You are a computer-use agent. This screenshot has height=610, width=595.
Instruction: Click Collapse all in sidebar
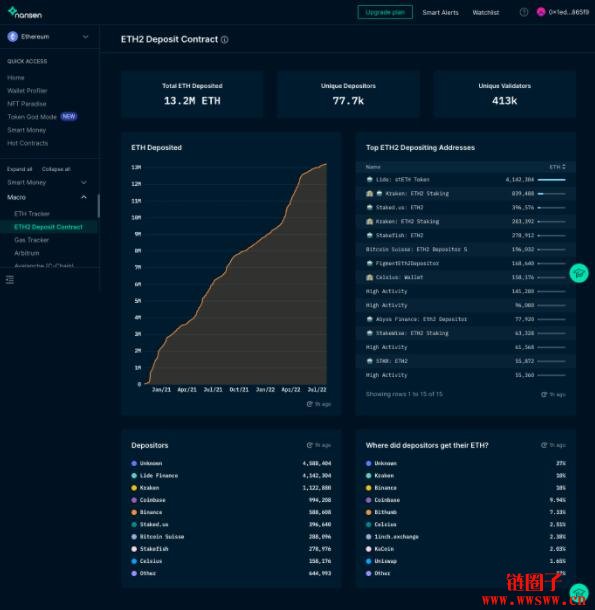(x=56, y=169)
